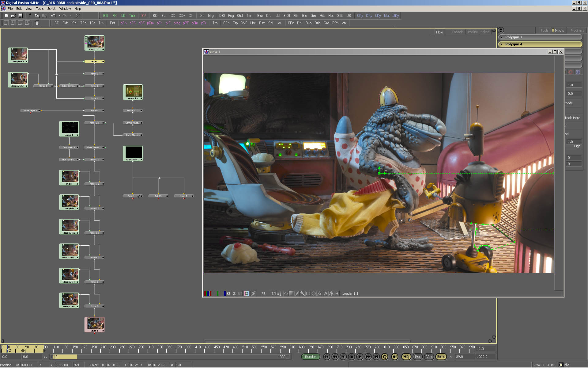Open a flow file with Open icon
The height and width of the screenshot is (368, 588).
[13, 16]
